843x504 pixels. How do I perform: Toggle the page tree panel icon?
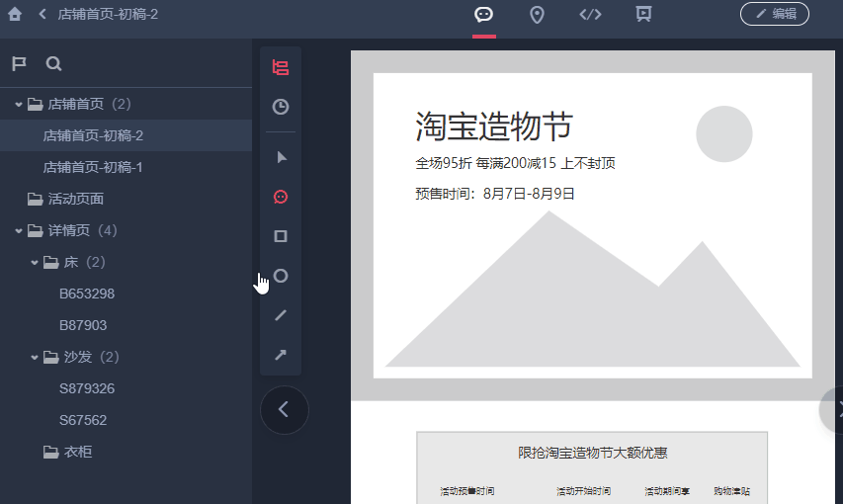tap(281, 68)
